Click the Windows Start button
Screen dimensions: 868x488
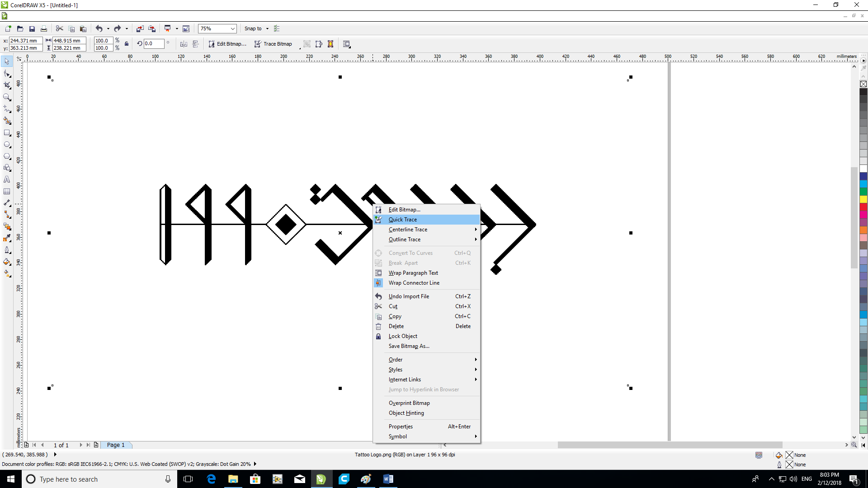11,479
